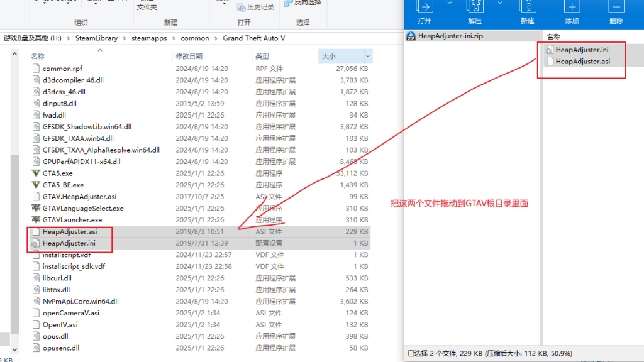Click Grand Theft Auto V in address bar
The height and width of the screenshot is (362, 644).
click(x=254, y=38)
